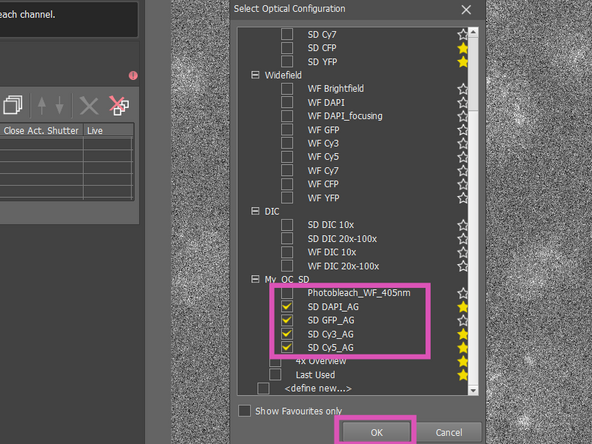This screenshot has height=444, width=592.
Task: Check the Last Used checkbox
Action: click(275, 375)
